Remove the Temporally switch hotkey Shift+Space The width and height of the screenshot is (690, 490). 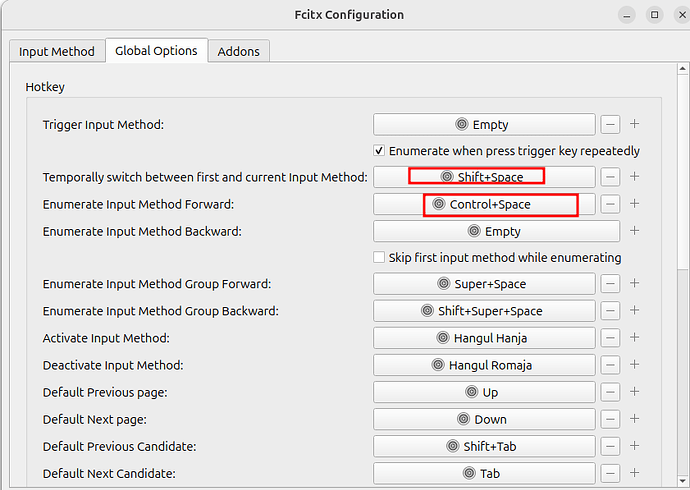pos(610,177)
